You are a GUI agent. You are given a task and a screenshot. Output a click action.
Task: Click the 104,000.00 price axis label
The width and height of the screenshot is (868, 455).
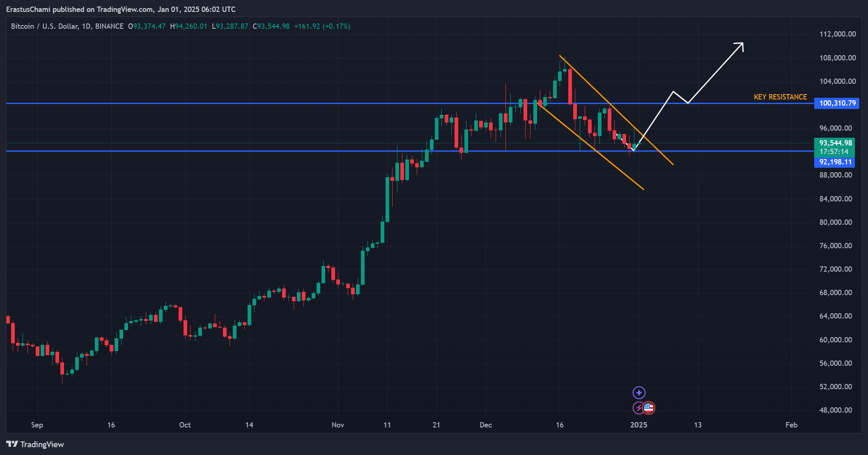pos(838,81)
